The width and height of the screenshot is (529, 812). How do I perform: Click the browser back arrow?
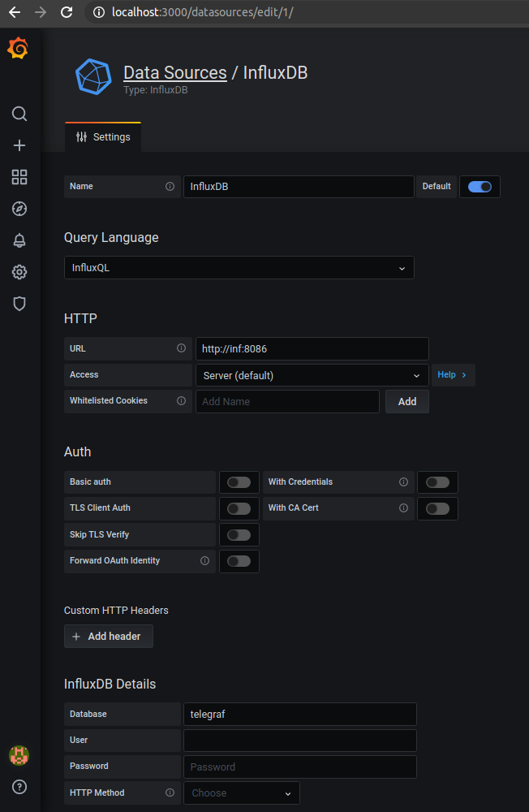point(15,12)
